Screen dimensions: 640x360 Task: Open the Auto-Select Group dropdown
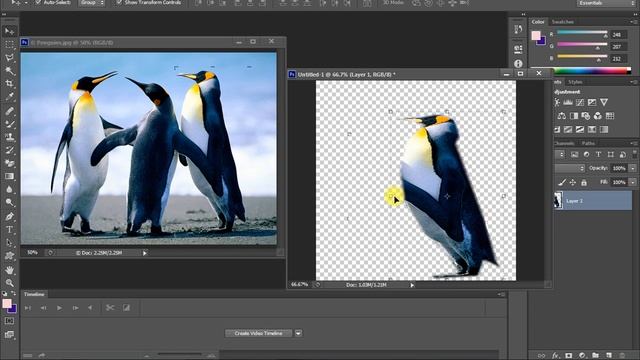pos(91,2)
